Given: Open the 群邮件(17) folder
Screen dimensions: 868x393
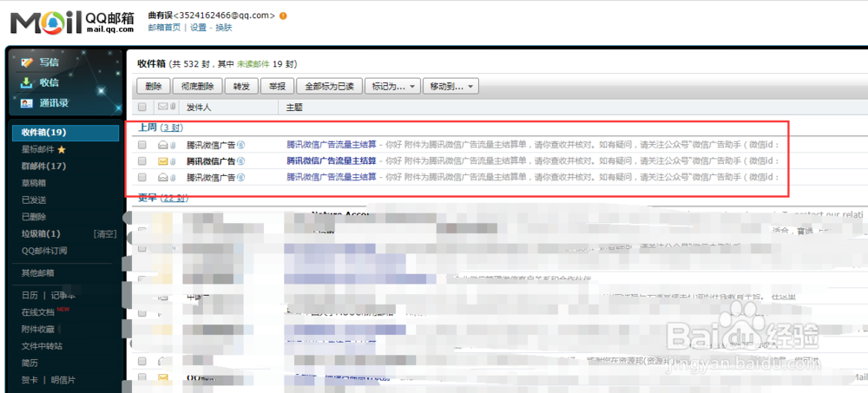Looking at the screenshot, I should (x=43, y=166).
